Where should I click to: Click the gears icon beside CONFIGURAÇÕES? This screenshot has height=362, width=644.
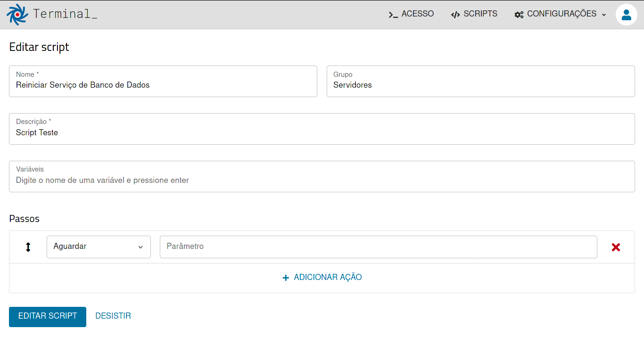pyautogui.click(x=519, y=15)
